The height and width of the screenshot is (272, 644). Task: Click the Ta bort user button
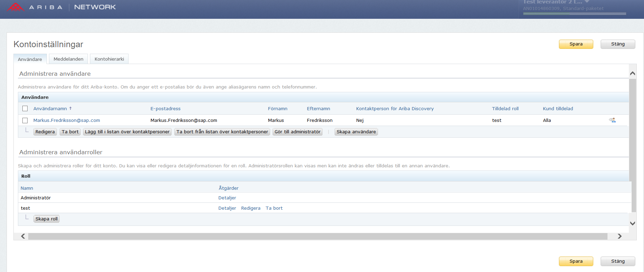[70, 132]
